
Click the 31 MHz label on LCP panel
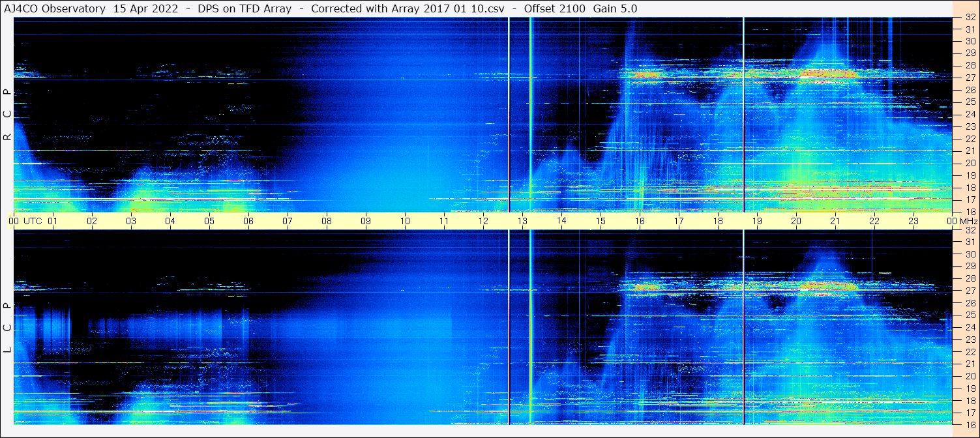tap(970, 242)
